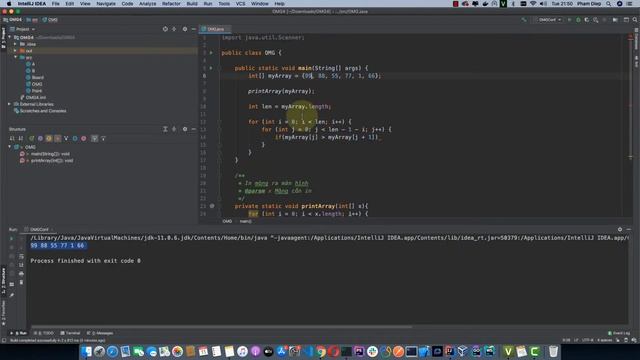640x360 pixels.
Task: Click the Run tool window button
Action: click(x=19, y=333)
